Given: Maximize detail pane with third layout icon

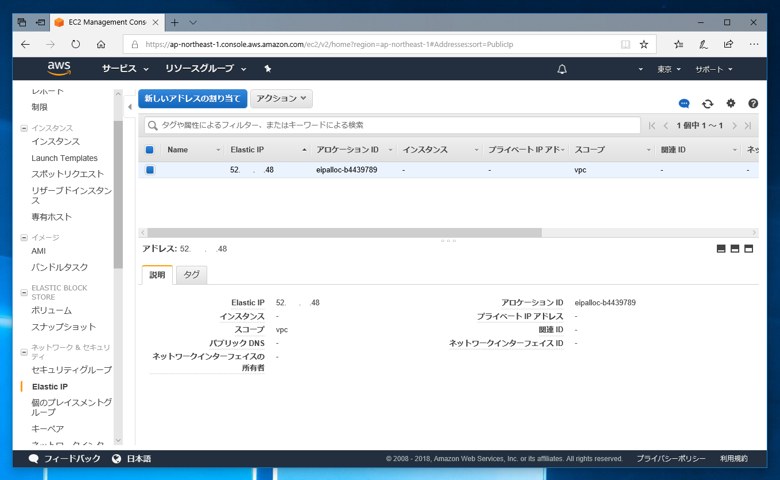Looking at the screenshot, I should [749, 249].
